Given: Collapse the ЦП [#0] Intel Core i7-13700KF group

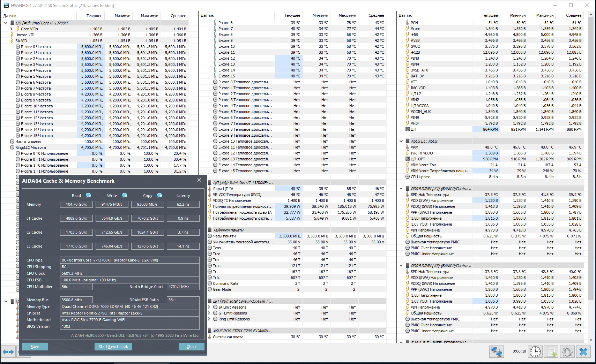Looking at the screenshot, I should 6,23.
